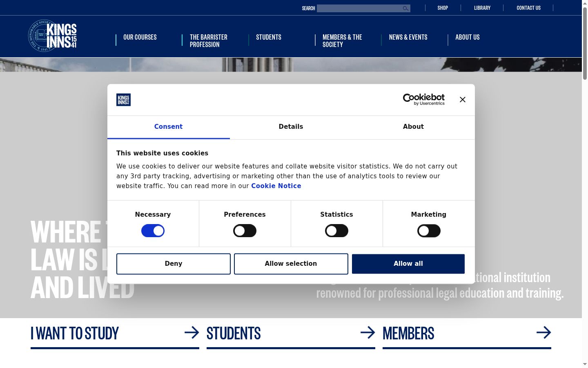
Task: Open the I Want To Study section
Action: (x=75, y=334)
